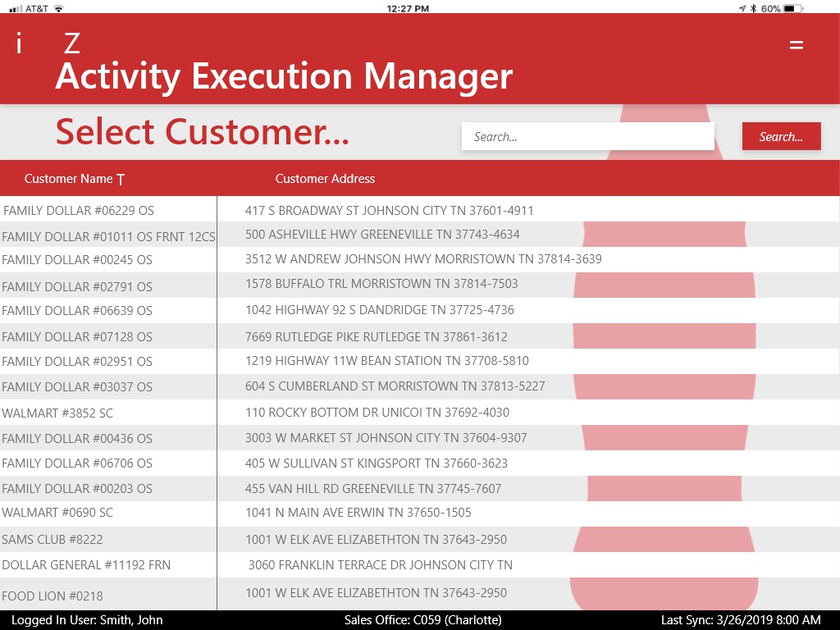This screenshot has width=840, height=630.
Task: Tap the Z icon in header
Action: (72, 43)
